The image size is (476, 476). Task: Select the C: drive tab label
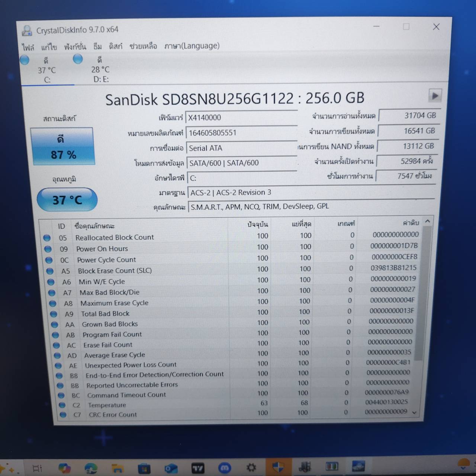click(x=47, y=80)
